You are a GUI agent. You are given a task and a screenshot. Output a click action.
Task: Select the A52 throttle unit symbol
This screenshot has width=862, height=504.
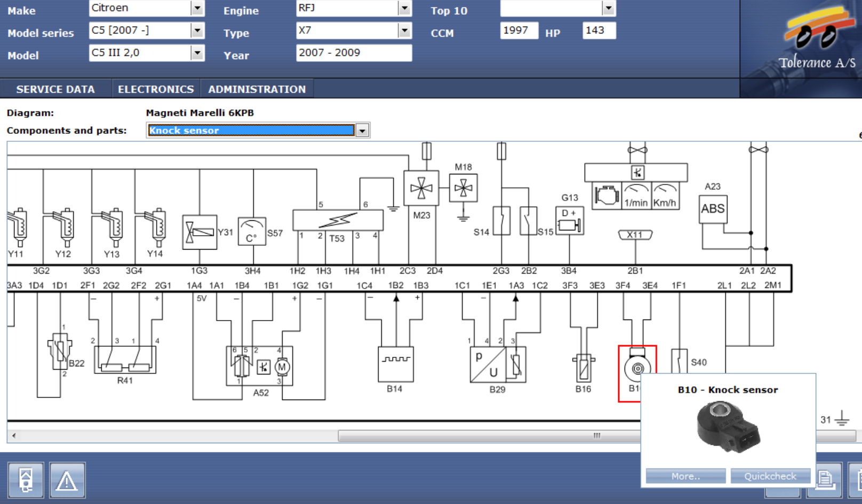click(x=260, y=366)
